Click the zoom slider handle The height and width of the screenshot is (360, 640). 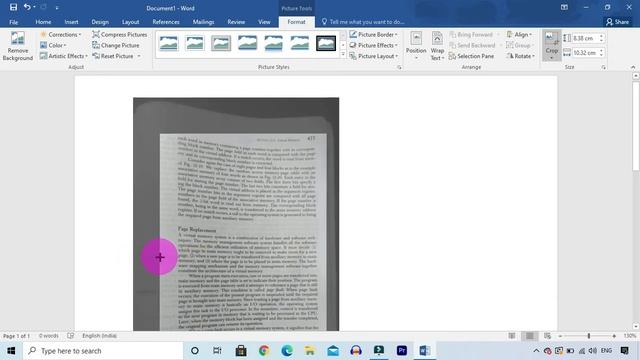pos(589,336)
